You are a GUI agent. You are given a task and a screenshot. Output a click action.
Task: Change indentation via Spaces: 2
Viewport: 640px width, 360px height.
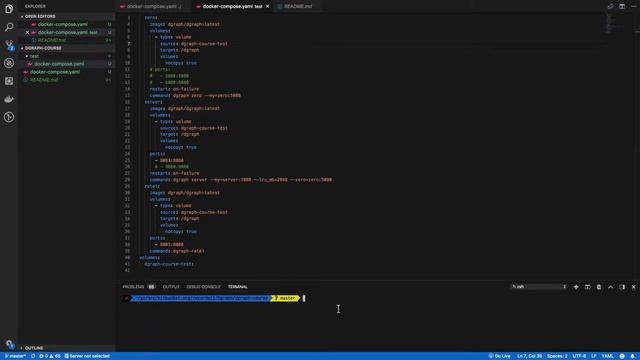click(x=557, y=356)
